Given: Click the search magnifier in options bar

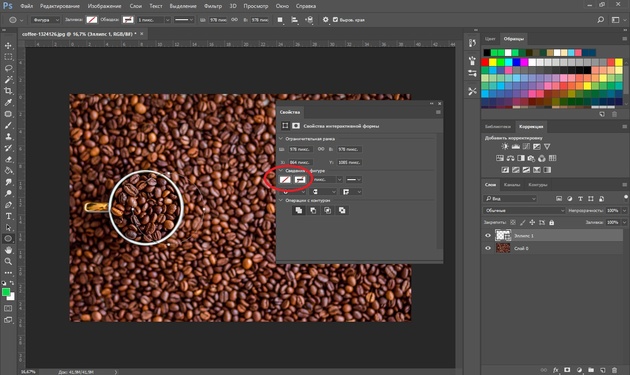Looking at the screenshot, I should pos(600,20).
